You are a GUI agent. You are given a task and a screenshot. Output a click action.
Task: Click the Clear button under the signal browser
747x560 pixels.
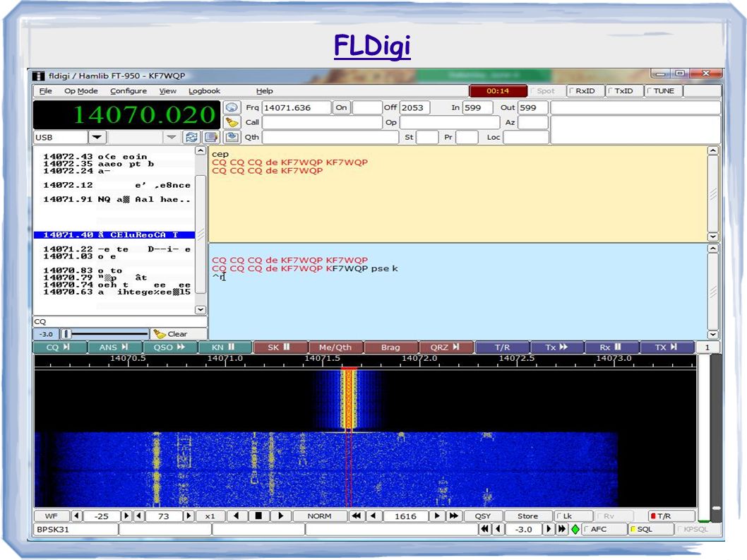point(179,334)
